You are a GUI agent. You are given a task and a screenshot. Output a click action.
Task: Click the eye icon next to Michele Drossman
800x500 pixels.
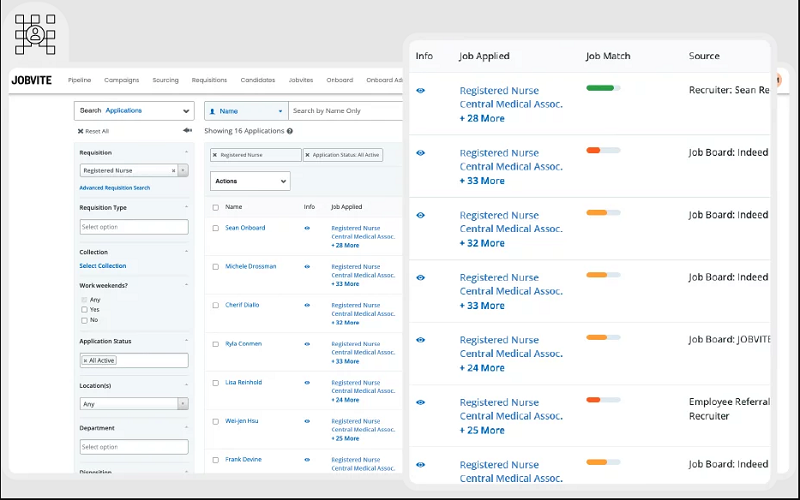click(307, 266)
